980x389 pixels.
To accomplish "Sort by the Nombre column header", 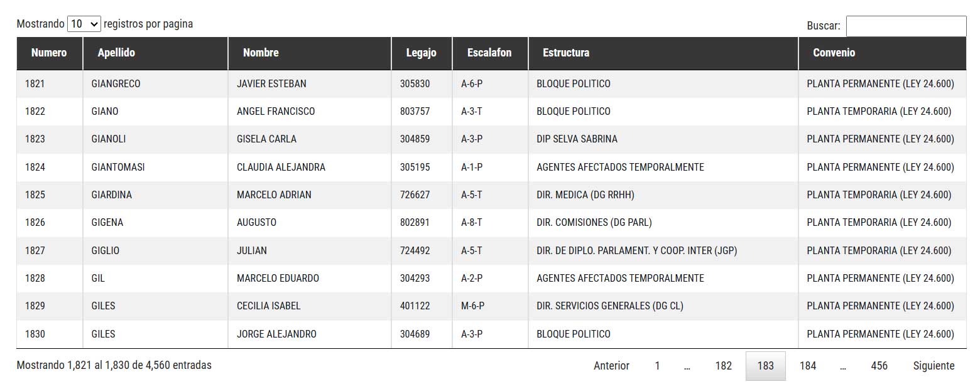I will (x=310, y=53).
